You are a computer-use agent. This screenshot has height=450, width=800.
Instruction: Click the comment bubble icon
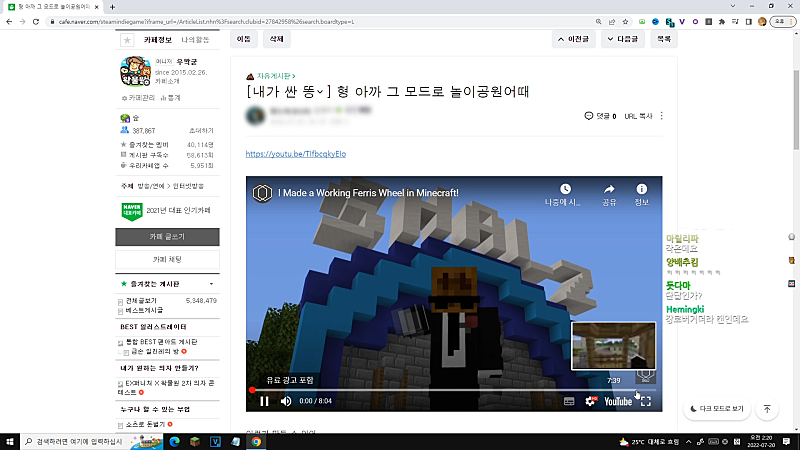coord(589,116)
